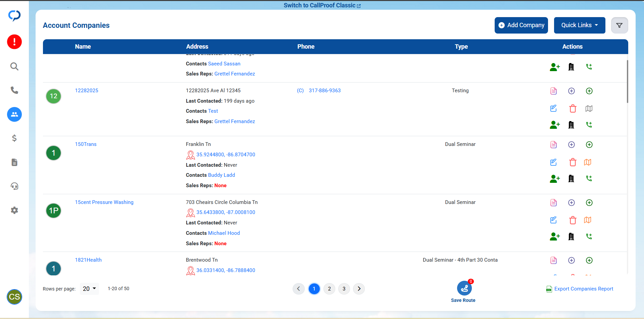Screen dimensions: 644x319
Task: Open the CS user avatar menu
Action: 14,297
